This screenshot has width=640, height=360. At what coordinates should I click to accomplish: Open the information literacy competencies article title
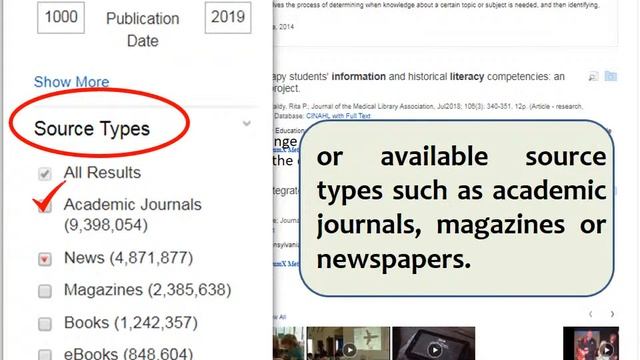coord(418,82)
